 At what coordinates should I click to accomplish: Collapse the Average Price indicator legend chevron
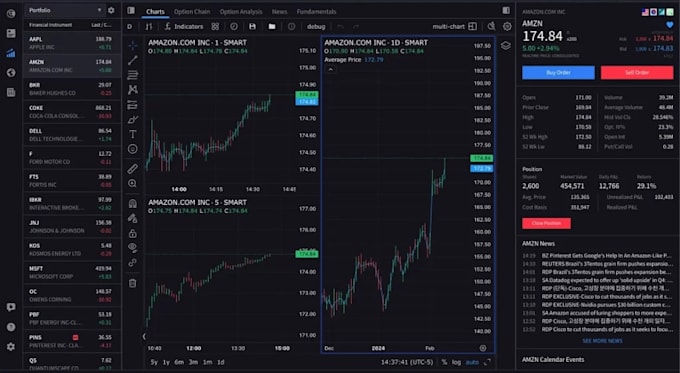330,69
